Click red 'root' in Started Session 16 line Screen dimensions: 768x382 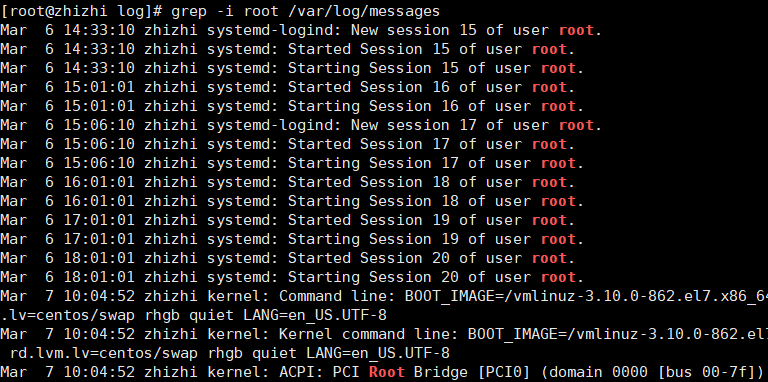pos(549,87)
